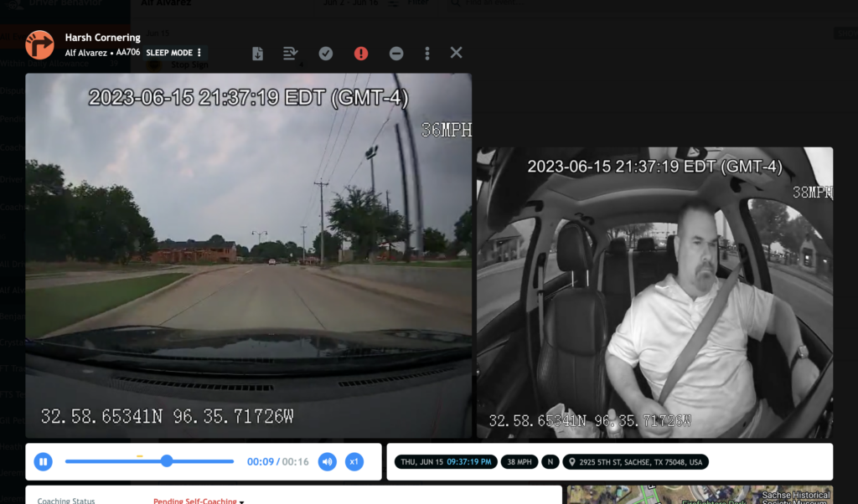Image resolution: width=858 pixels, height=504 pixels.
Task: Open the event notes list icon
Action: point(290,53)
